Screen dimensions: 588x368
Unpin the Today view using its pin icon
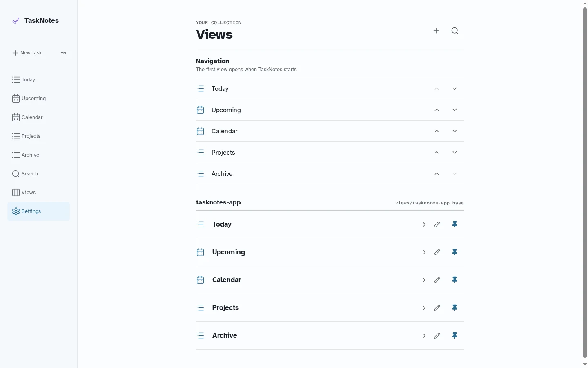point(455,224)
